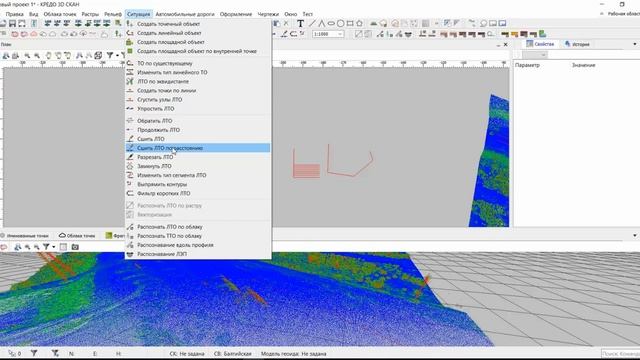Choose Сгустить узлы ЛТО
The image size is (640, 360).
pos(198,100)
